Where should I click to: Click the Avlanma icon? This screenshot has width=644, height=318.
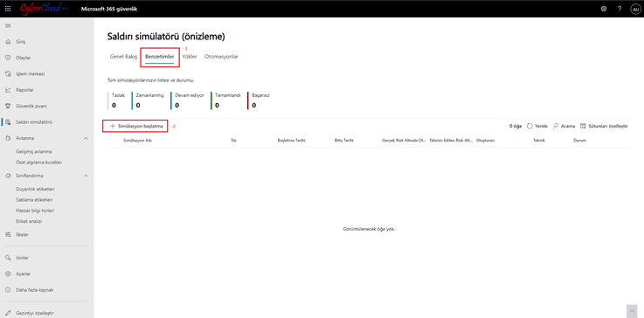point(8,138)
